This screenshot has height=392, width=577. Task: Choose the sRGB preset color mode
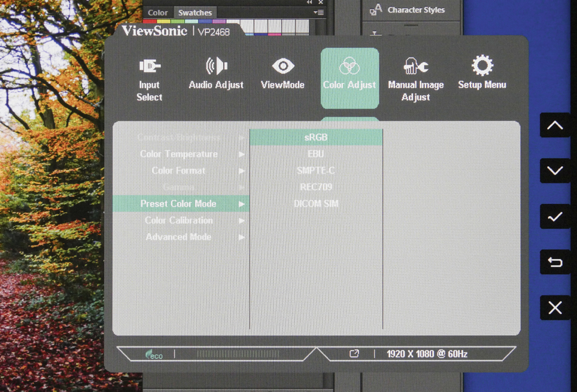click(x=316, y=137)
